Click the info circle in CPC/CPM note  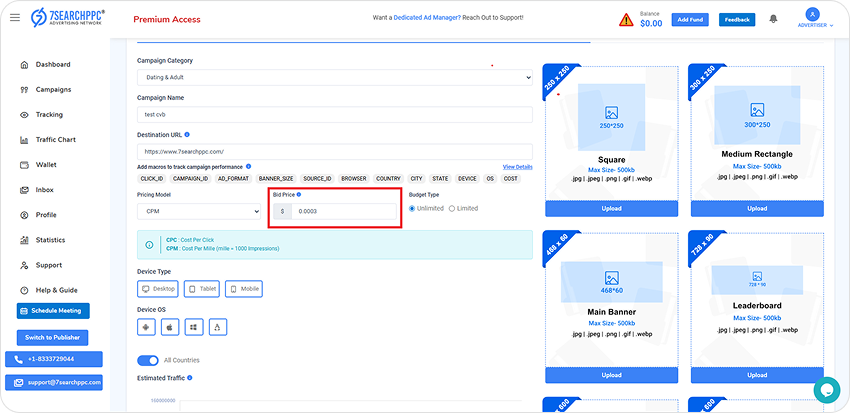(149, 244)
